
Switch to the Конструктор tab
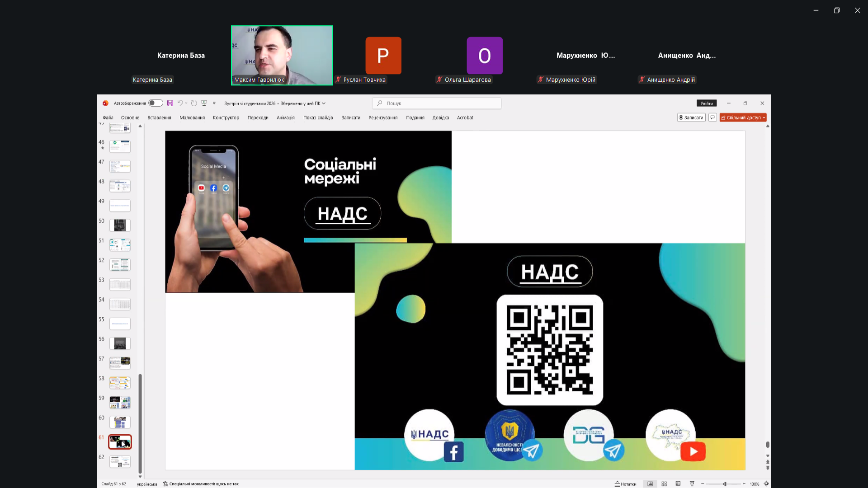(226, 117)
